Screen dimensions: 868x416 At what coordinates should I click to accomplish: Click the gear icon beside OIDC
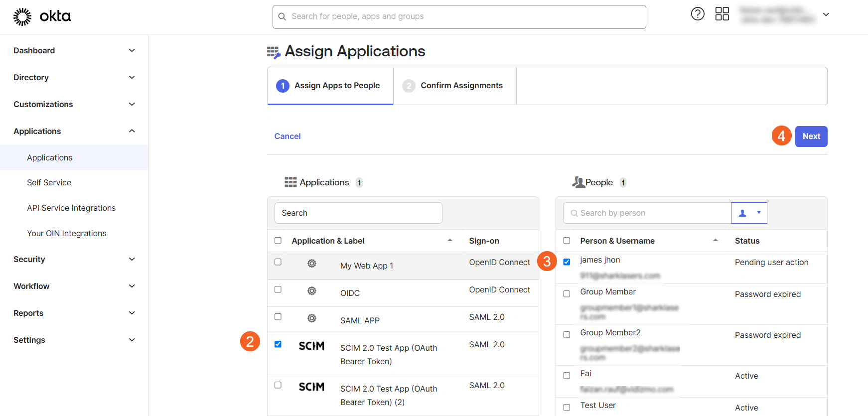tap(312, 291)
